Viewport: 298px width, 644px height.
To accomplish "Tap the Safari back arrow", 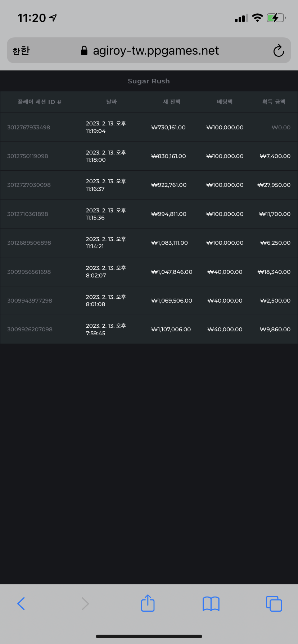I will pyautogui.click(x=21, y=603).
